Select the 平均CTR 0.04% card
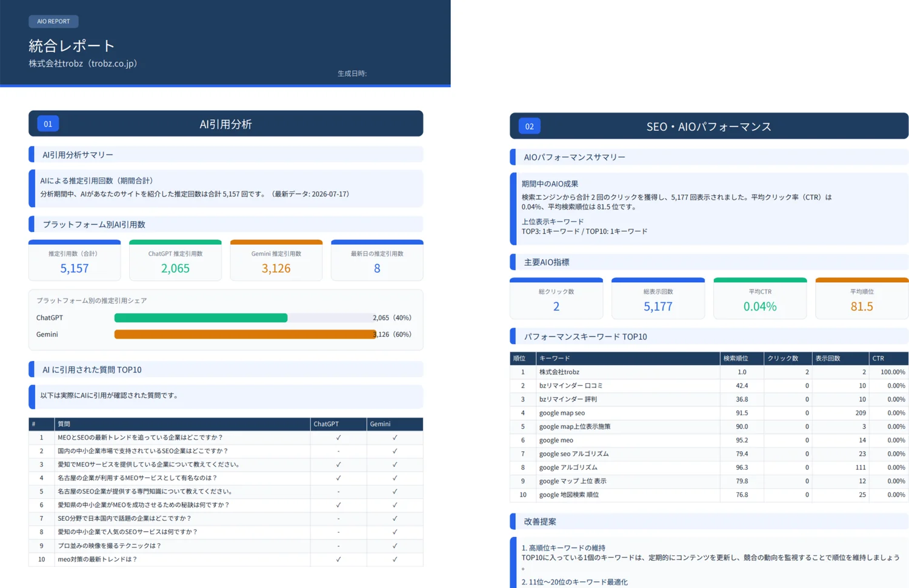The image size is (909, 588). tap(760, 299)
